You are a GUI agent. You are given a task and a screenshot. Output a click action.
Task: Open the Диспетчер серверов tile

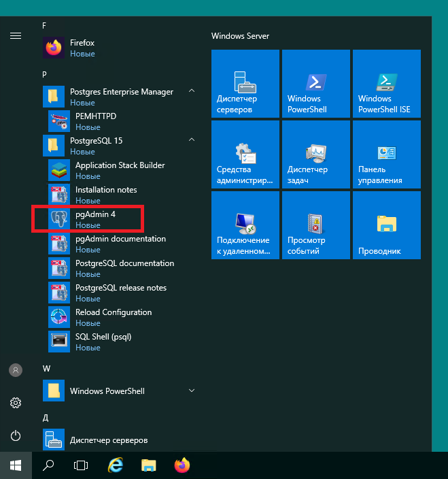click(x=245, y=84)
